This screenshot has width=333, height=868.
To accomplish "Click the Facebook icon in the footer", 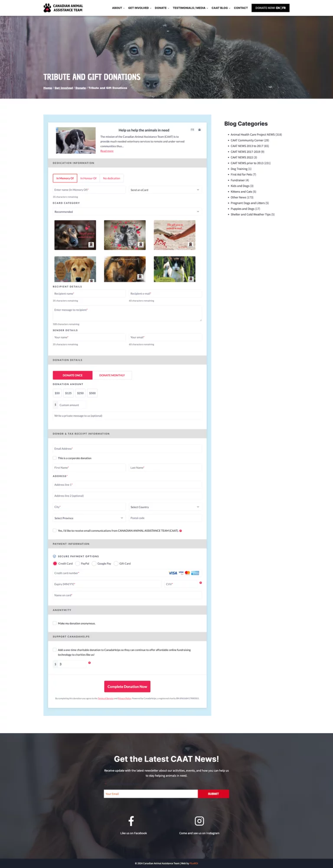I will [131, 821].
